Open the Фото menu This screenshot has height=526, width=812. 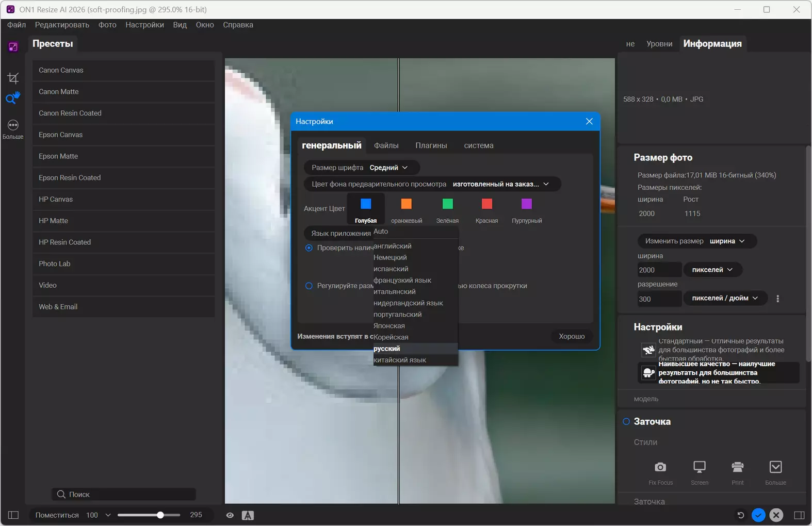coord(107,25)
